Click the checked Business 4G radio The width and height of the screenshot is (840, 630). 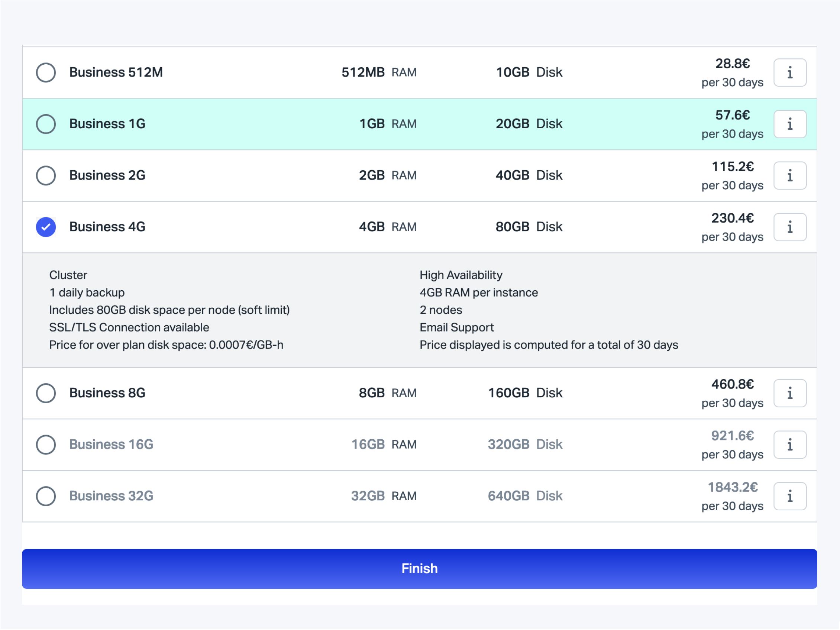(46, 227)
